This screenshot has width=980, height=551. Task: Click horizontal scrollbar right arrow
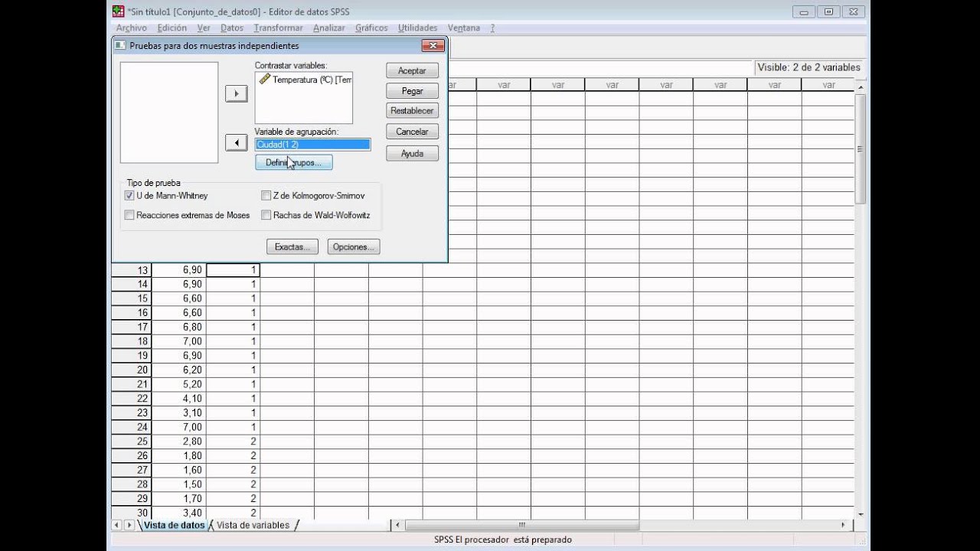(x=844, y=525)
